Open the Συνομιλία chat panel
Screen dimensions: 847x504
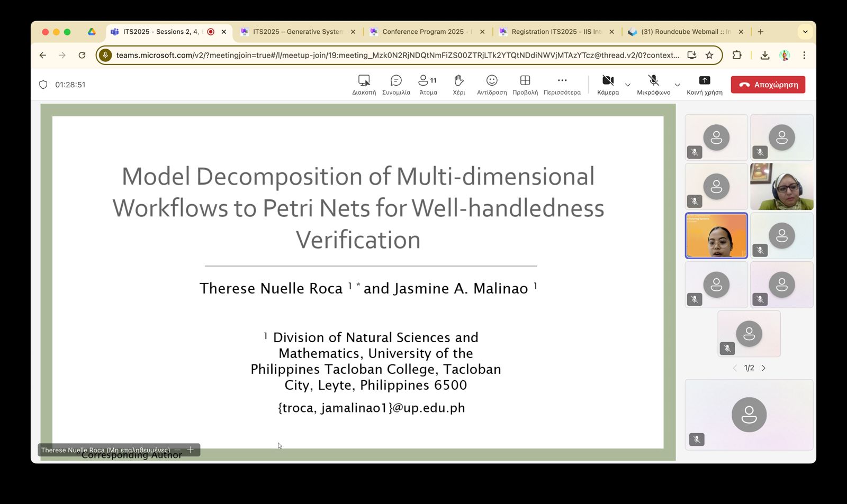396,85
